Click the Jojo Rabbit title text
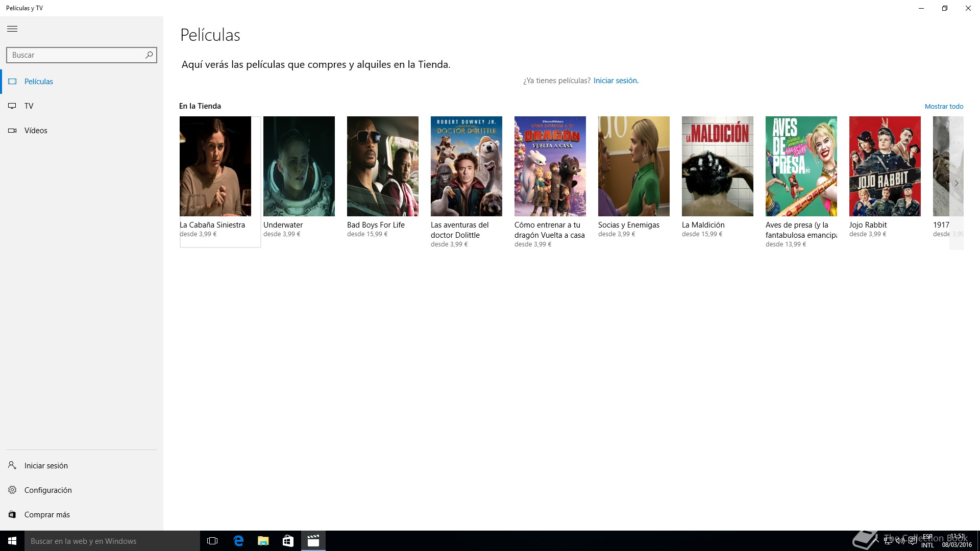980x551 pixels. tap(868, 225)
